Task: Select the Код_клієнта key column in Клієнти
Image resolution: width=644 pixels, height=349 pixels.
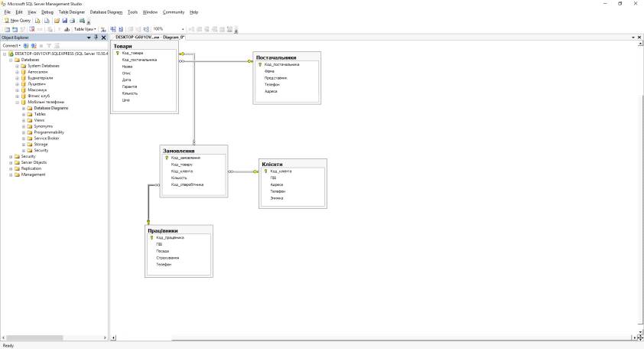Action: pyautogui.click(x=281, y=171)
